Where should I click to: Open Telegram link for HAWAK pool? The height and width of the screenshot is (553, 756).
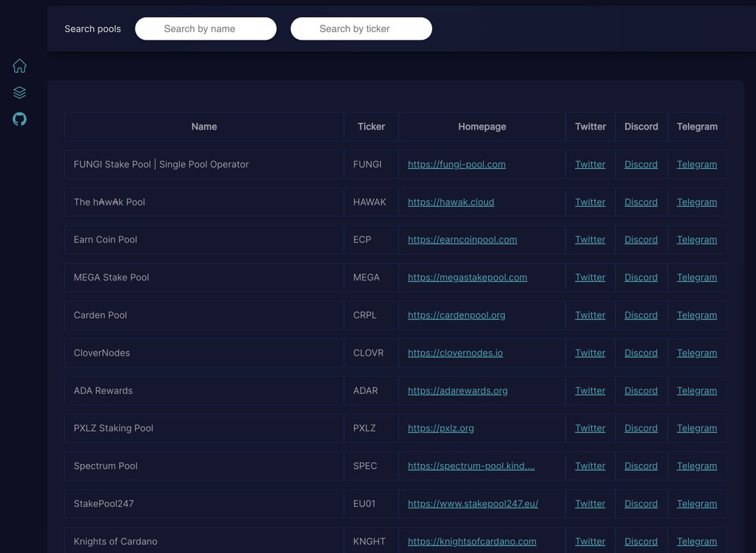coord(697,202)
